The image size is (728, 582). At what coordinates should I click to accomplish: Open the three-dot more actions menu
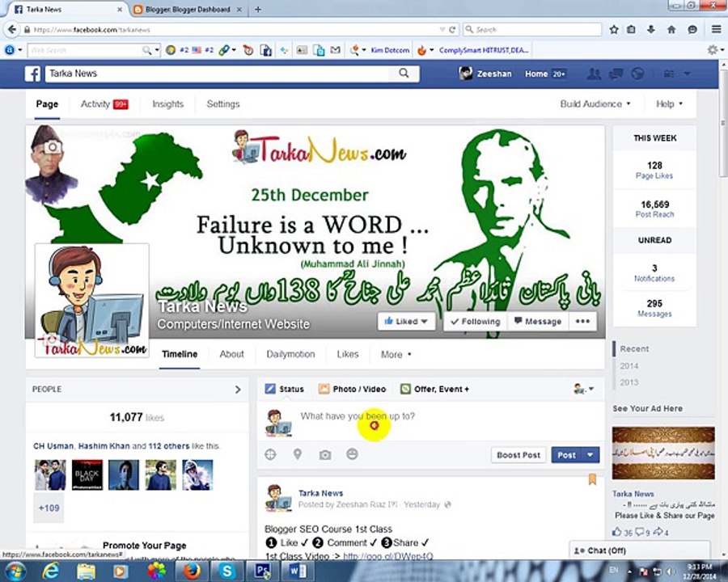pyautogui.click(x=582, y=321)
